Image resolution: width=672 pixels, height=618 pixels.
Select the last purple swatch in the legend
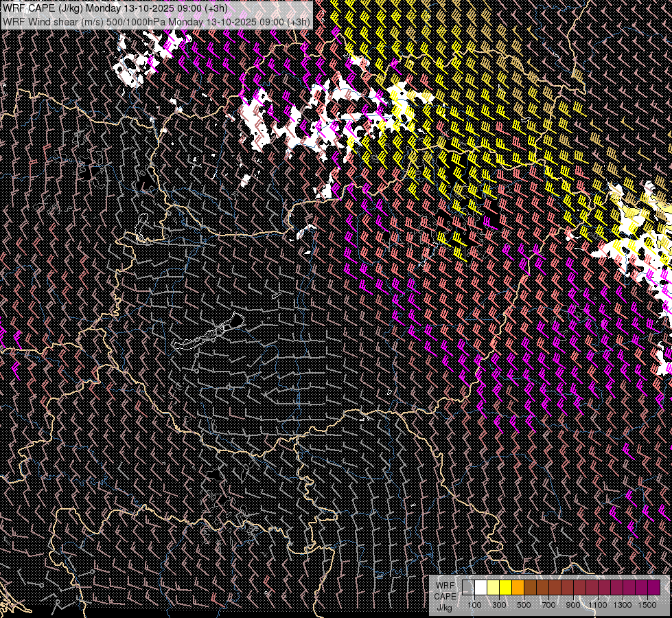click(653, 587)
